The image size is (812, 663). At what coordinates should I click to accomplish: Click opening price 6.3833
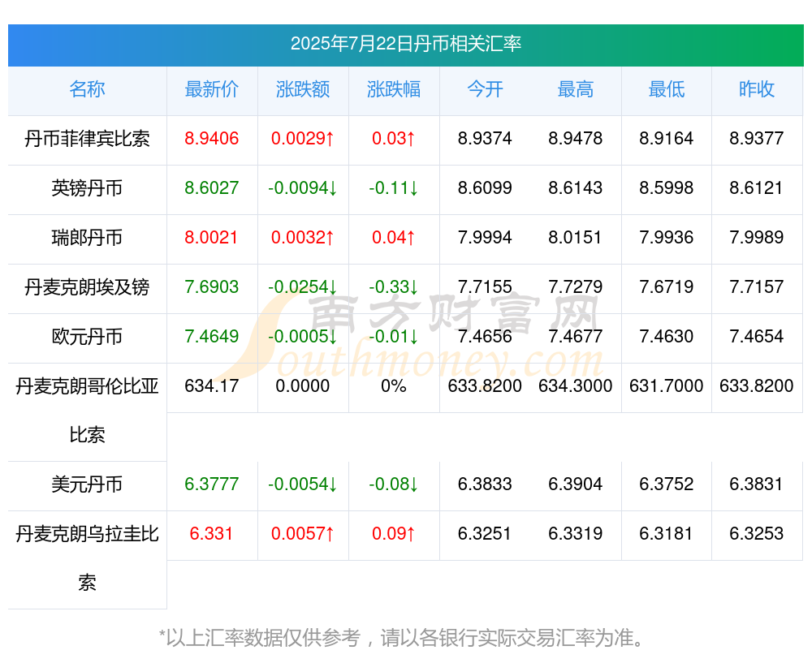point(485,484)
